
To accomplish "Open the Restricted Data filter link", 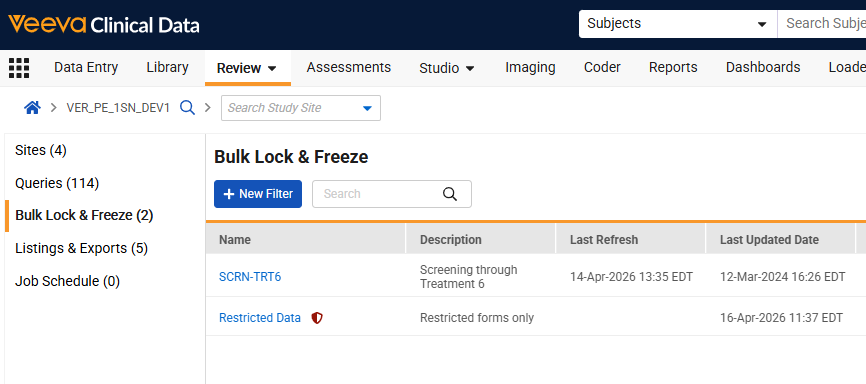I will [260, 318].
